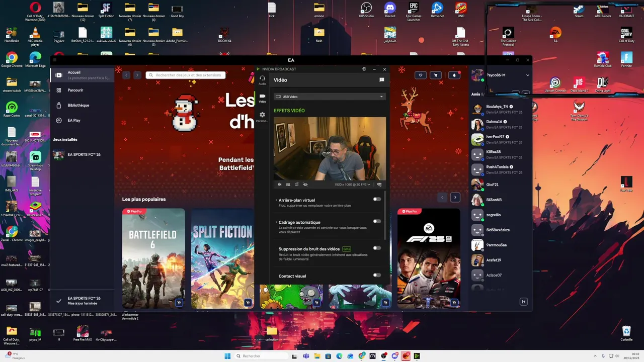Toggle Arrière-plan virtuel effect on
The height and width of the screenshot is (362, 644).
coord(377,199)
